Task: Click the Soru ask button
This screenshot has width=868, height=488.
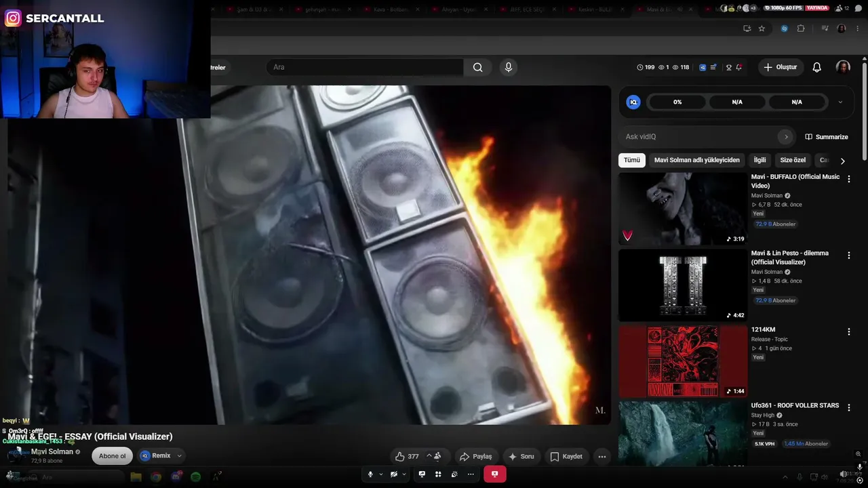Action: tap(521, 456)
